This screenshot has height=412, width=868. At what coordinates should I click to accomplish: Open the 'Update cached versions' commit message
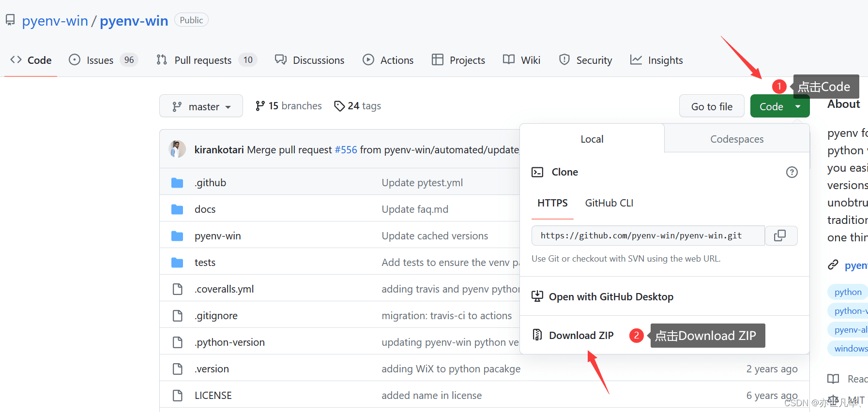click(x=435, y=236)
